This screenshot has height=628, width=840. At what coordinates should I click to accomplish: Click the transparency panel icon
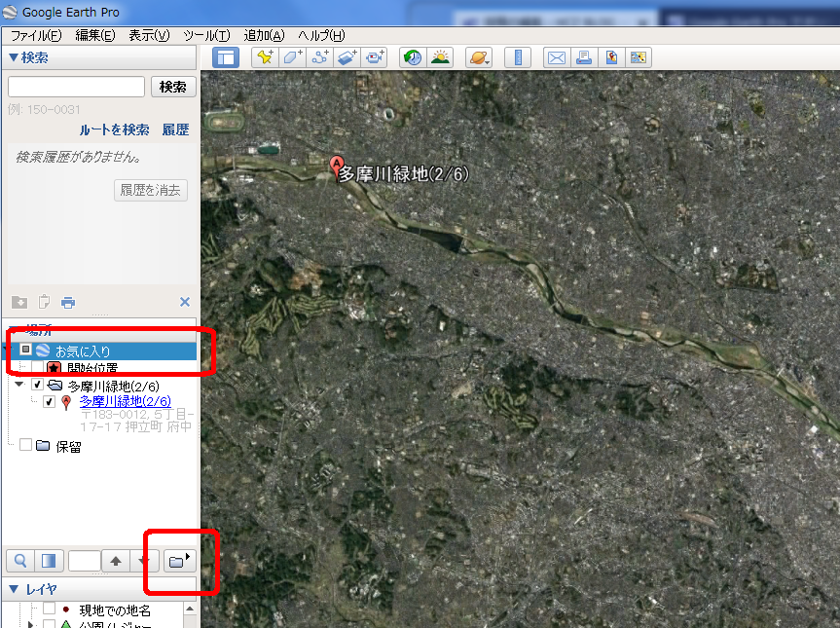[49, 561]
